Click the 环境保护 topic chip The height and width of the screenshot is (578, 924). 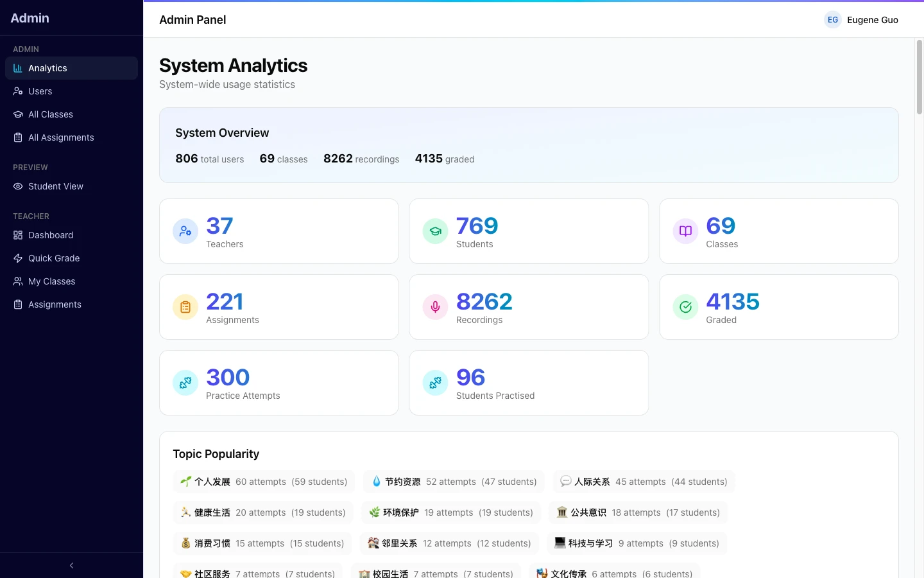(x=451, y=512)
